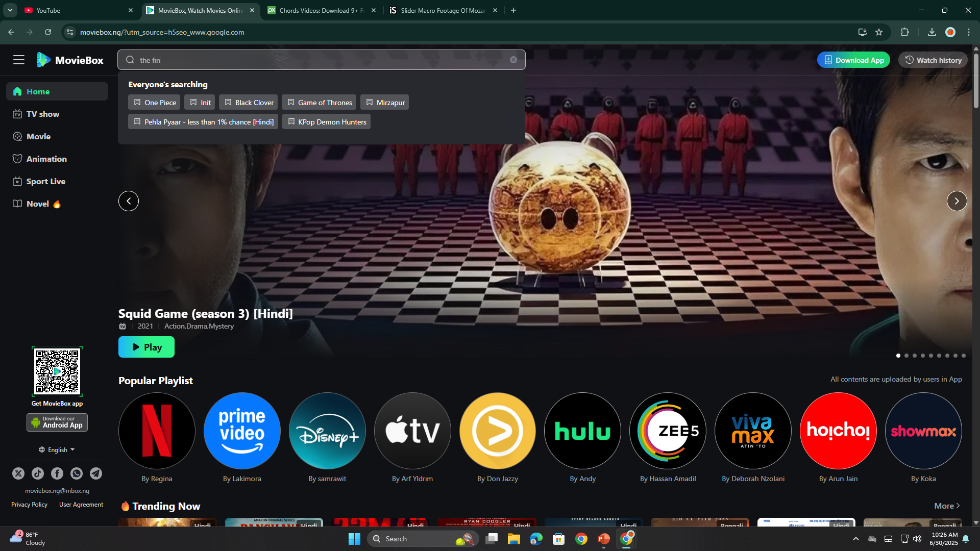Open Privacy Policy link
The width and height of the screenshot is (980, 551).
29,505
